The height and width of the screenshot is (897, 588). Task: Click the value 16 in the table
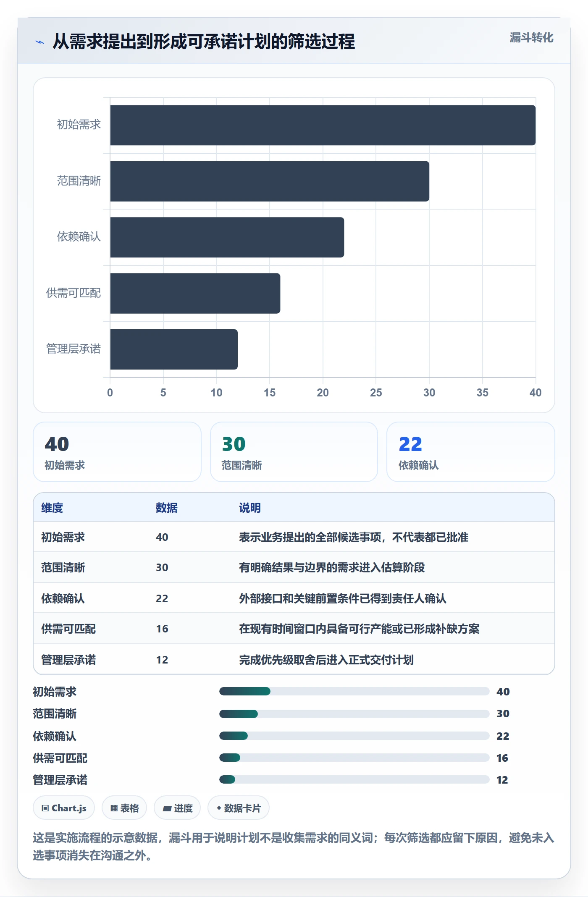pyautogui.click(x=162, y=629)
